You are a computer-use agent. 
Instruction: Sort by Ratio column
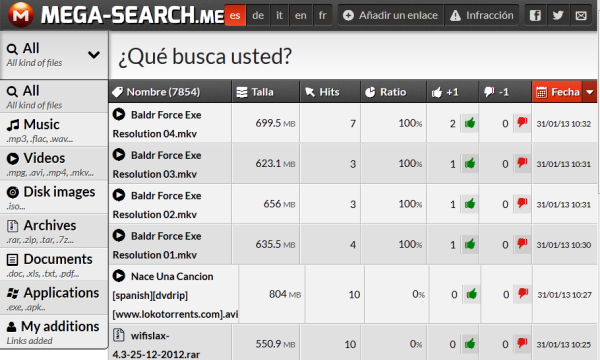pyautogui.click(x=393, y=92)
